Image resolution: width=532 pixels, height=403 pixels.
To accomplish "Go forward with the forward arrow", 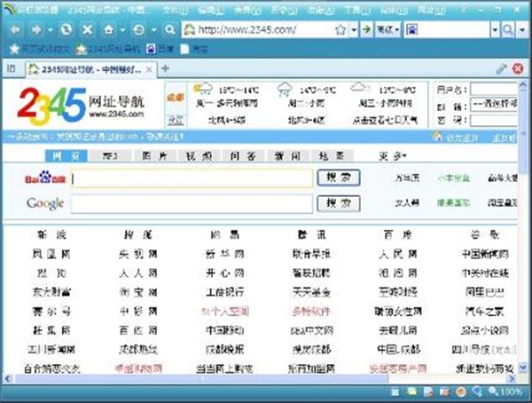I will coord(36,30).
